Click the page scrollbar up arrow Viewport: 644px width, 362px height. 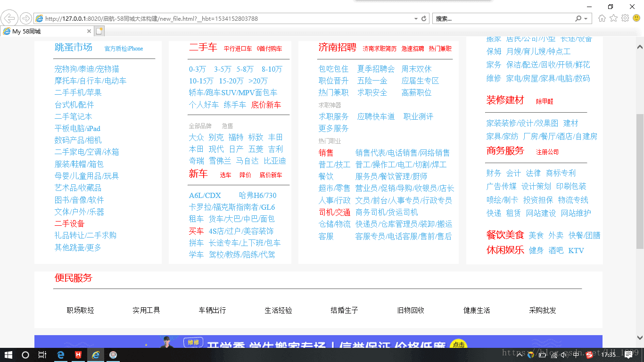click(640, 47)
